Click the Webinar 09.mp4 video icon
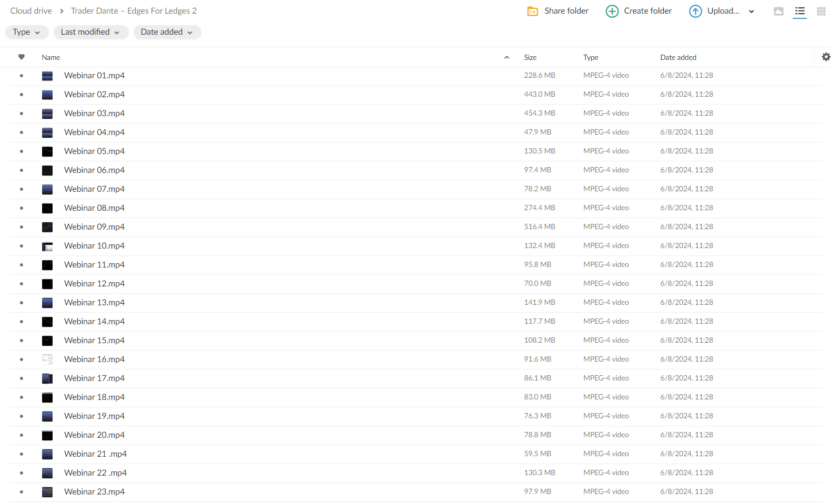The width and height of the screenshot is (831, 504). coord(47,227)
